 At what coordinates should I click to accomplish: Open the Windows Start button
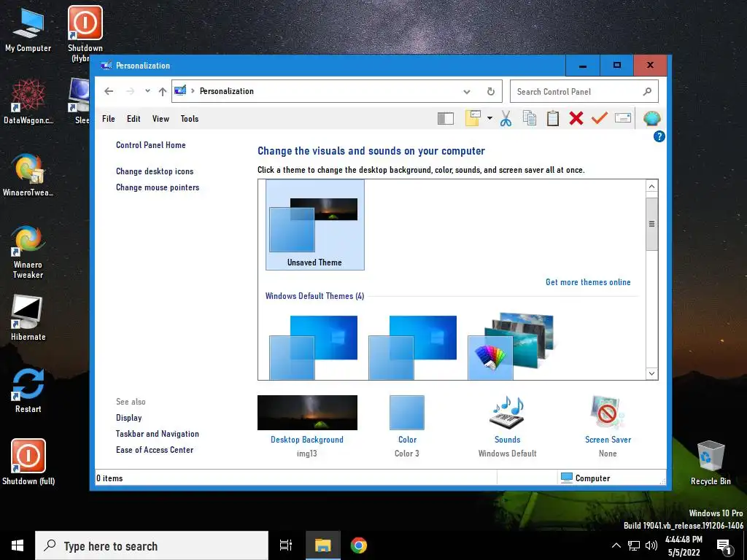click(x=18, y=545)
